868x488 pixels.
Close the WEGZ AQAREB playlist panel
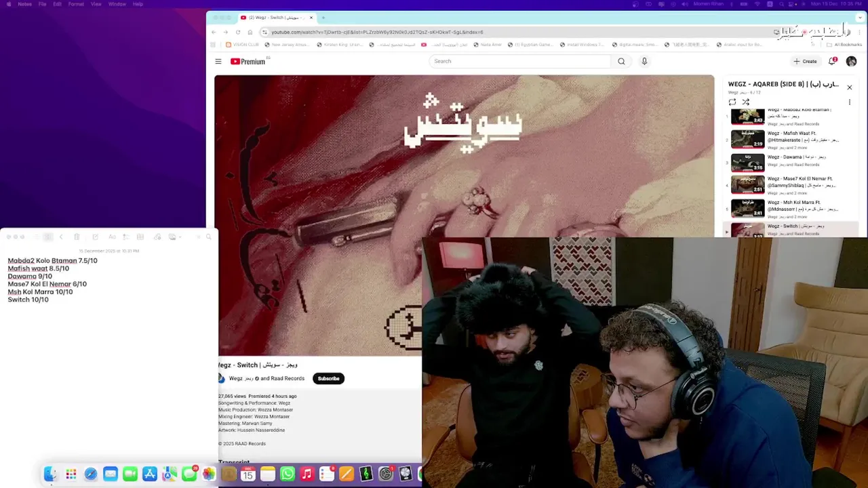[x=849, y=87]
